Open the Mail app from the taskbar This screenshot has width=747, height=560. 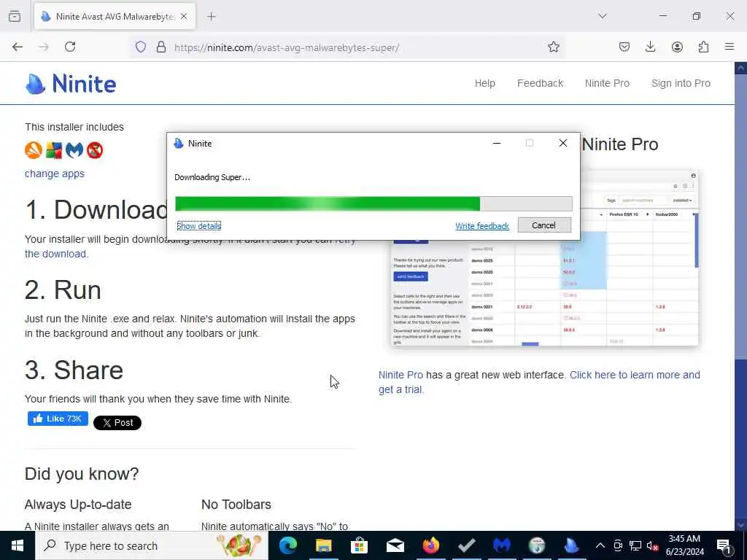395,545
